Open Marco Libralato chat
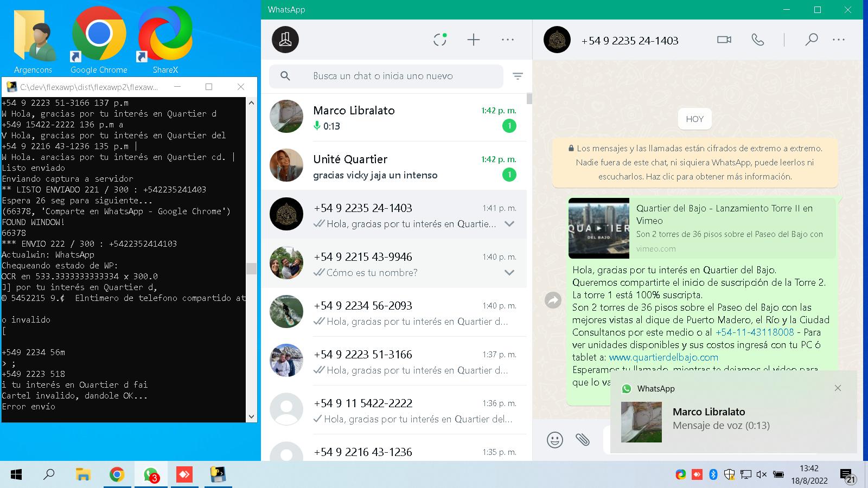The image size is (868, 488). 394,117
